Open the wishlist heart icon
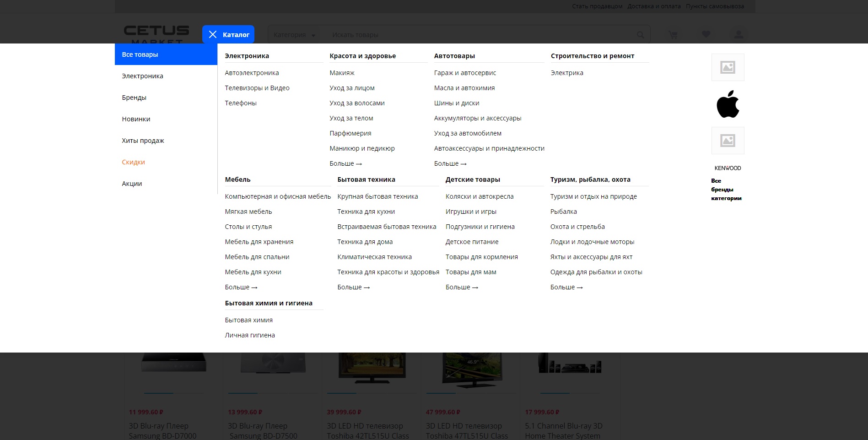 [x=706, y=35]
